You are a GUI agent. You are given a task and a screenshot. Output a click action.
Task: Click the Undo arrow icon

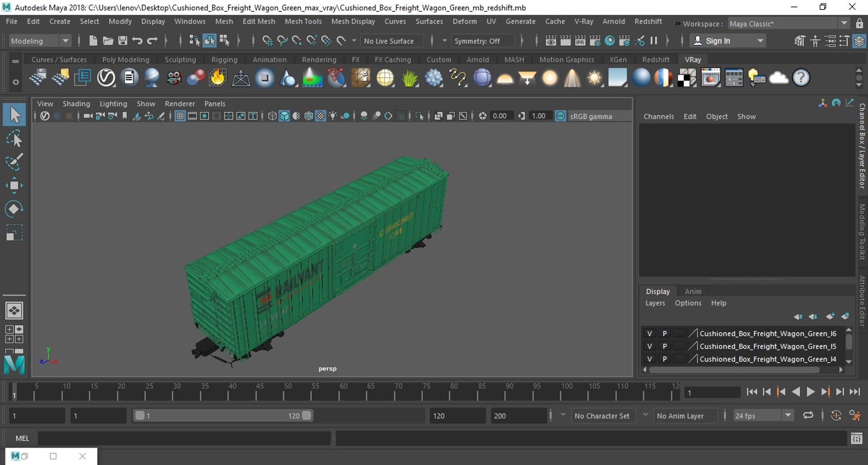pos(137,41)
